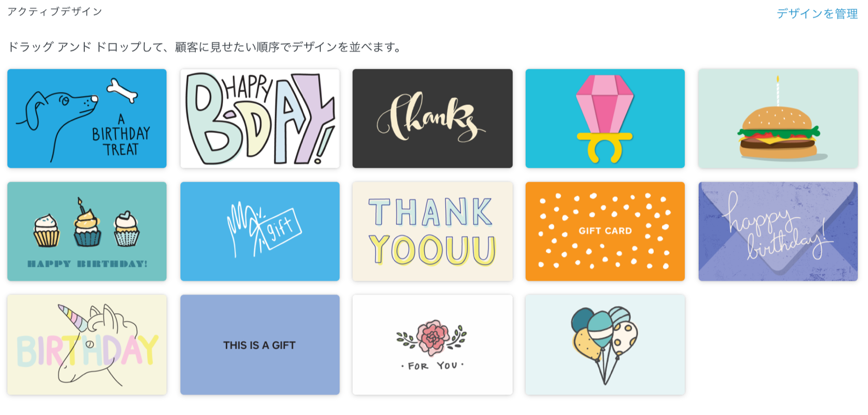
Task: Pick the THANK YOOUU card
Action: (x=433, y=231)
